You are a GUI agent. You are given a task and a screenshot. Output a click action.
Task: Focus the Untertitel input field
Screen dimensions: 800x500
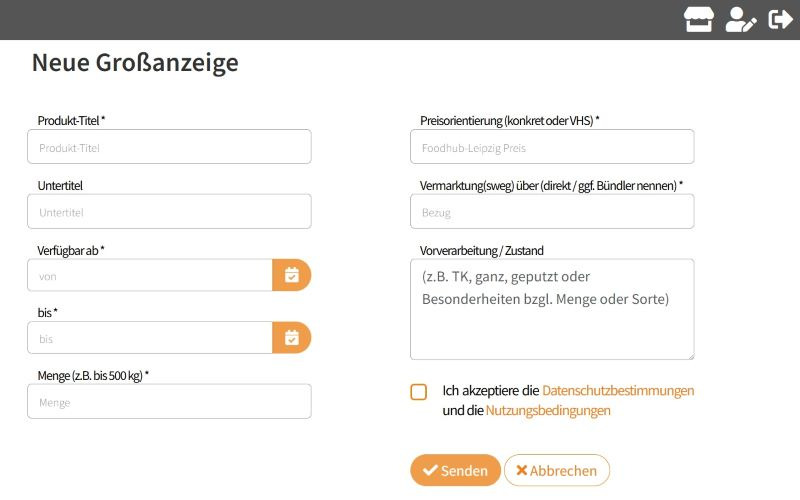(169, 211)
